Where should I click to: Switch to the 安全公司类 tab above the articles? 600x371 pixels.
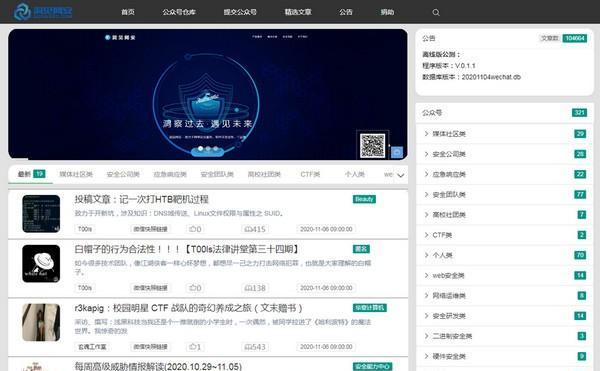pos(123,174)
